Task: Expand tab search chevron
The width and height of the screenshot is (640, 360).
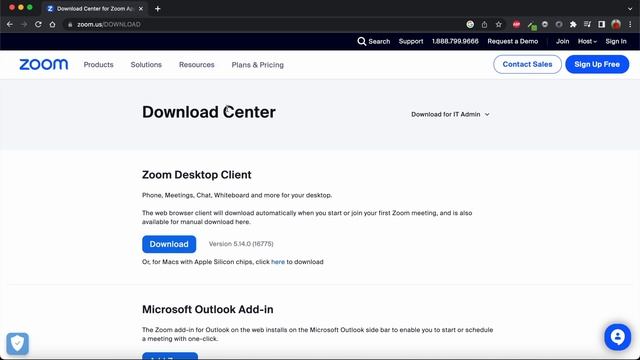Action: coord(630,9)
